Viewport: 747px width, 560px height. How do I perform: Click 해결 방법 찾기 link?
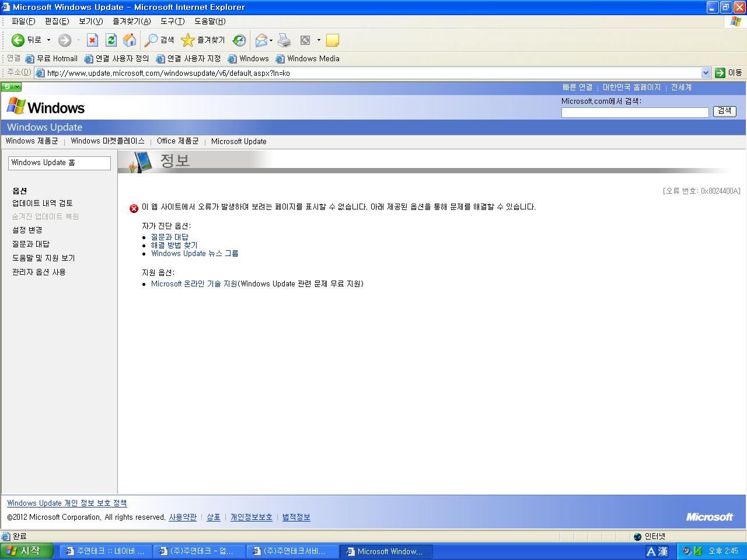coord(174,245)
